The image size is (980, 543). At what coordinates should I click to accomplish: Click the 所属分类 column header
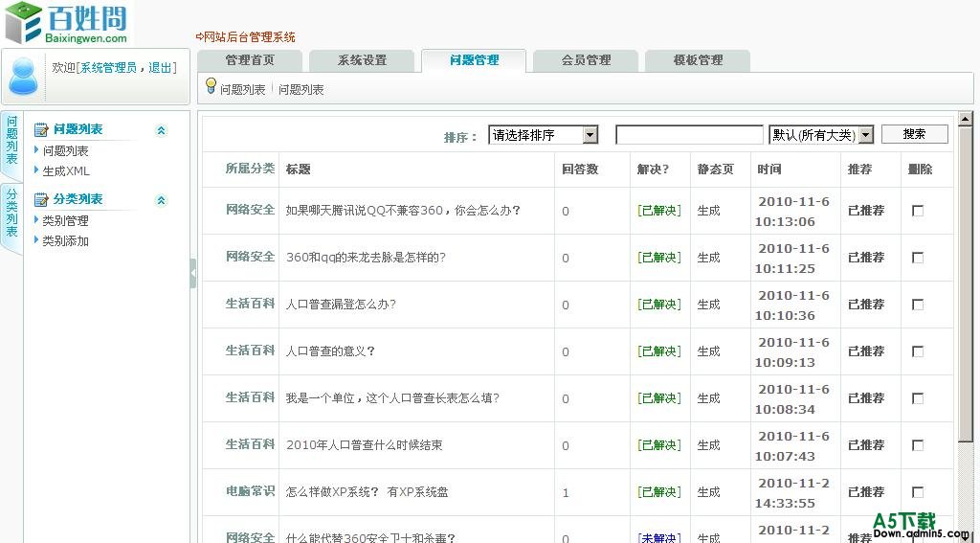(x=250, y=169)
